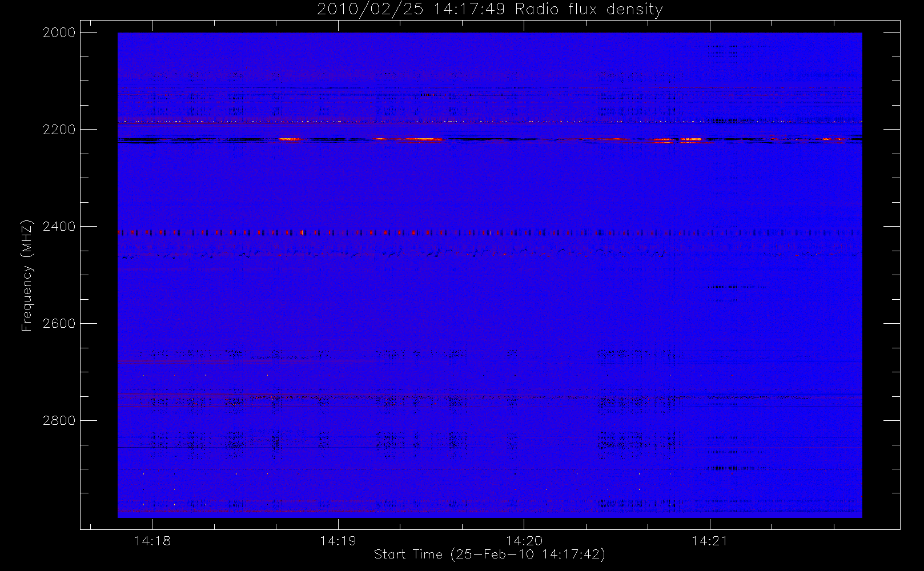Click the 2000 frequency tick label

pos(59,33)
